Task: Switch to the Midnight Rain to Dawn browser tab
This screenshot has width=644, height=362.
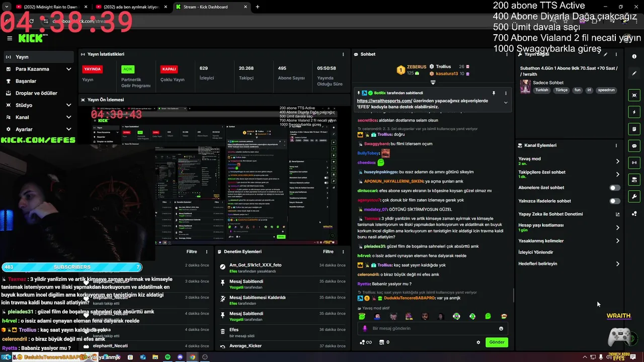Action: click(x=51, y=7)
